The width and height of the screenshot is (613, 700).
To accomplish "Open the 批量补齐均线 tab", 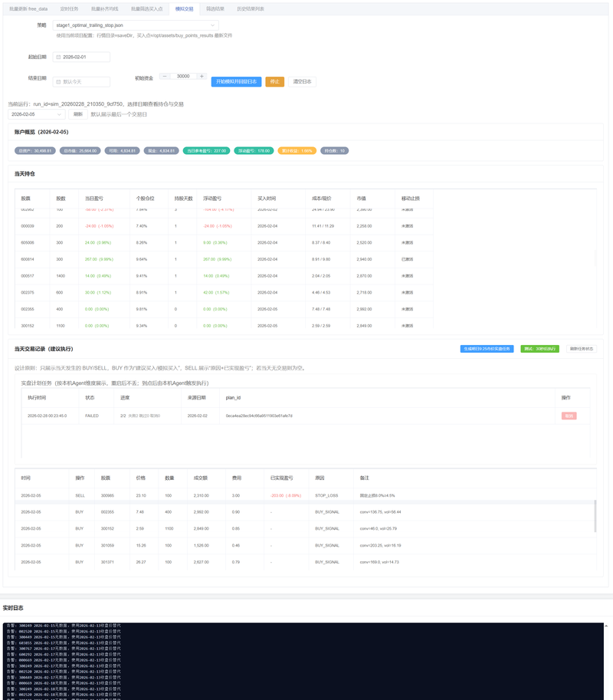I will coord(105,9).
